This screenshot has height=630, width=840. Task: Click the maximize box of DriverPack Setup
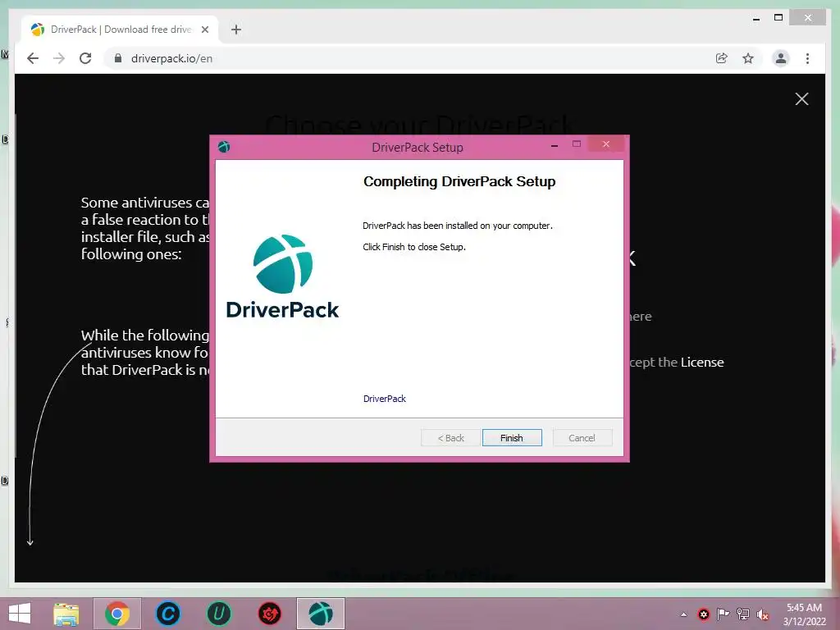(x=577, y=144)
